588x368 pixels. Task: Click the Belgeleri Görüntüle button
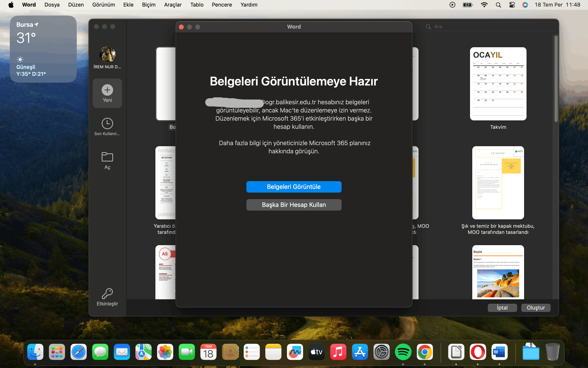click(294, 187)
